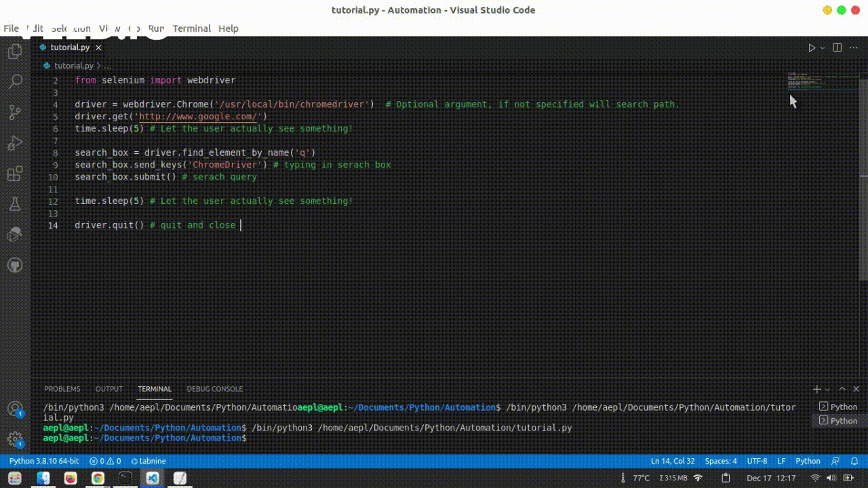868x488 pixels.
Task: Select the first Python terminal in the list
Action: point(840,407)
